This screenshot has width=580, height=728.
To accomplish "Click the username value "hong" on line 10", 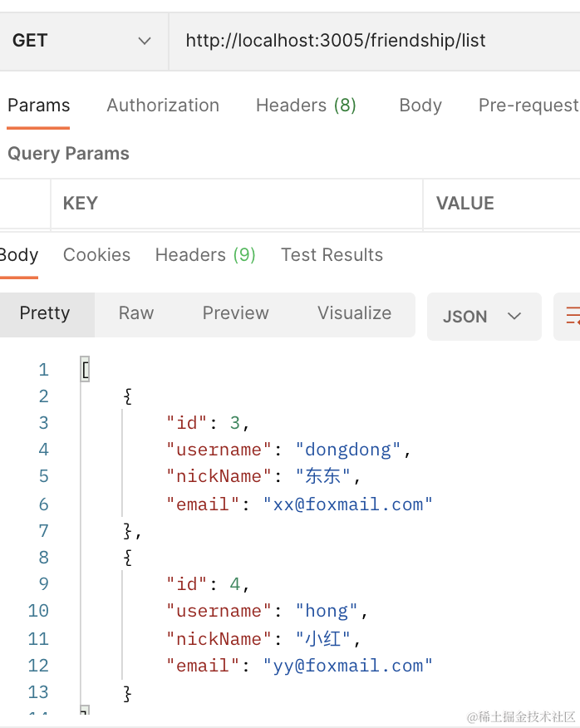I will pos(327,611).
